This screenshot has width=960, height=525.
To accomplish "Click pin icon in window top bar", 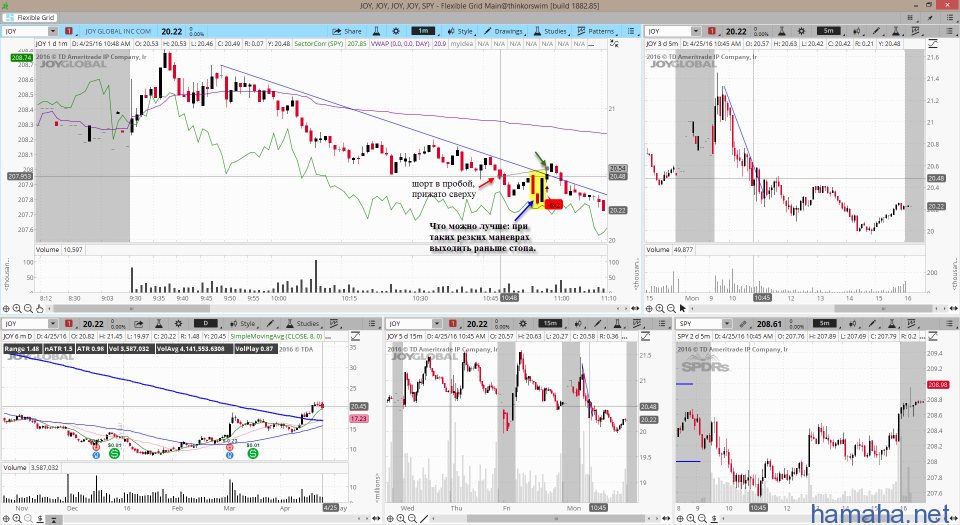I will 932,18.
